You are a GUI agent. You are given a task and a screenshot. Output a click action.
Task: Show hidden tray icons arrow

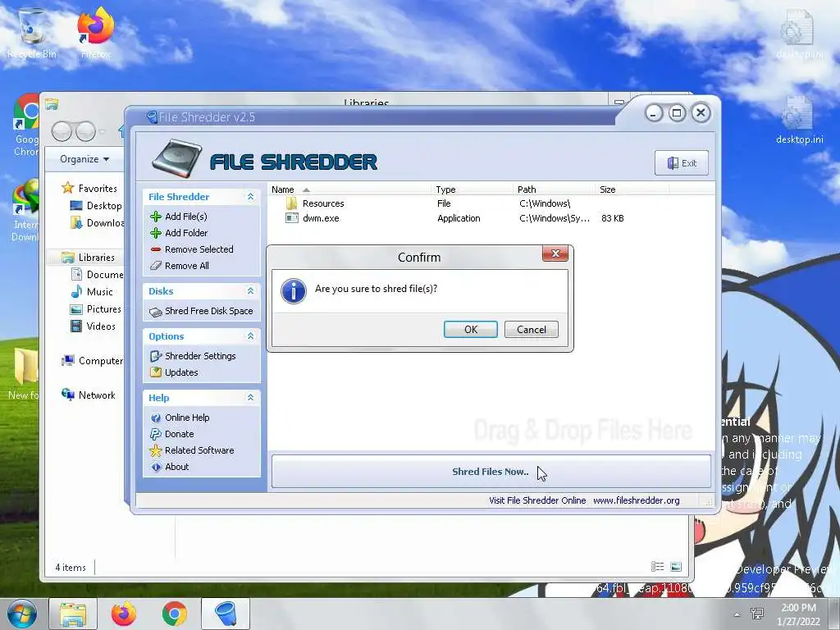(x=737, y=614)
